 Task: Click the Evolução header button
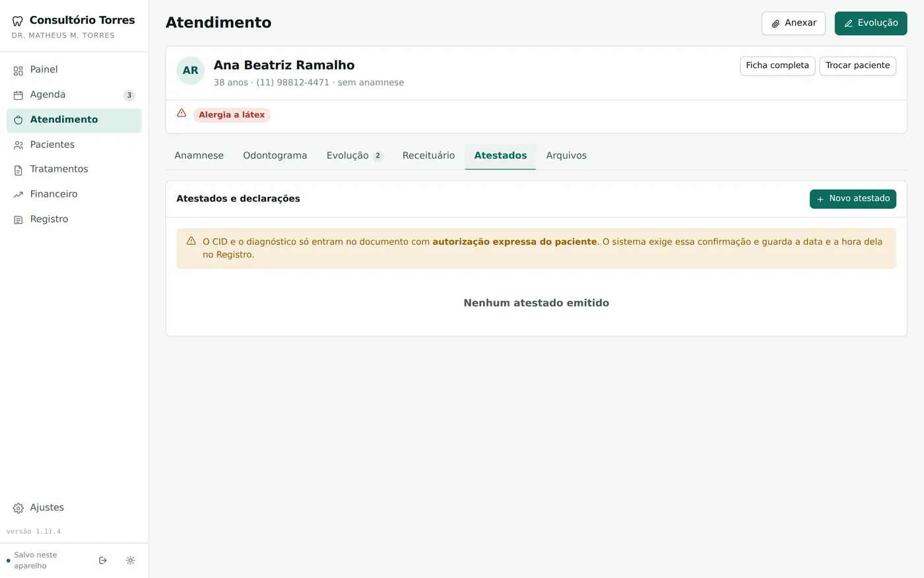tap(871, 23)
